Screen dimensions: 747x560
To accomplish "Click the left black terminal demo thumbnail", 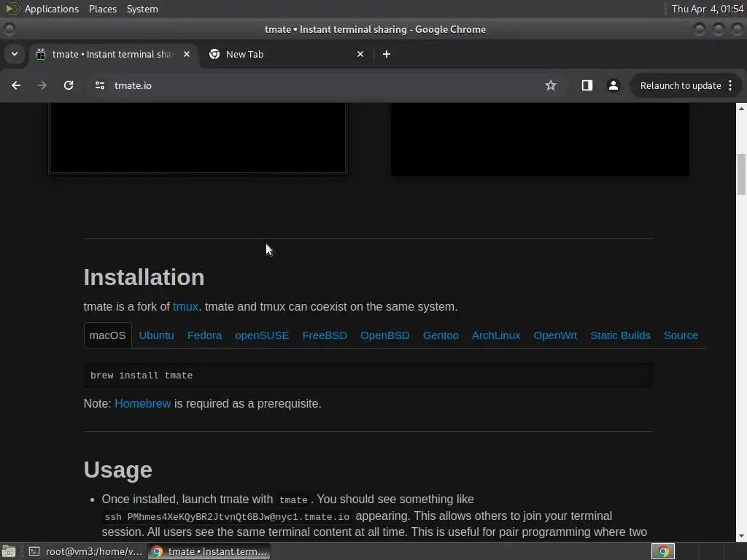I will [x=198, y=138].
